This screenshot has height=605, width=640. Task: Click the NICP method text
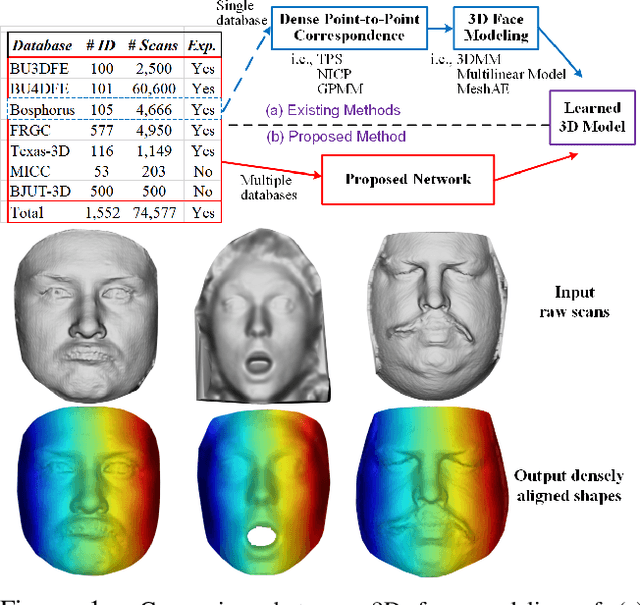tap(334, 74)
